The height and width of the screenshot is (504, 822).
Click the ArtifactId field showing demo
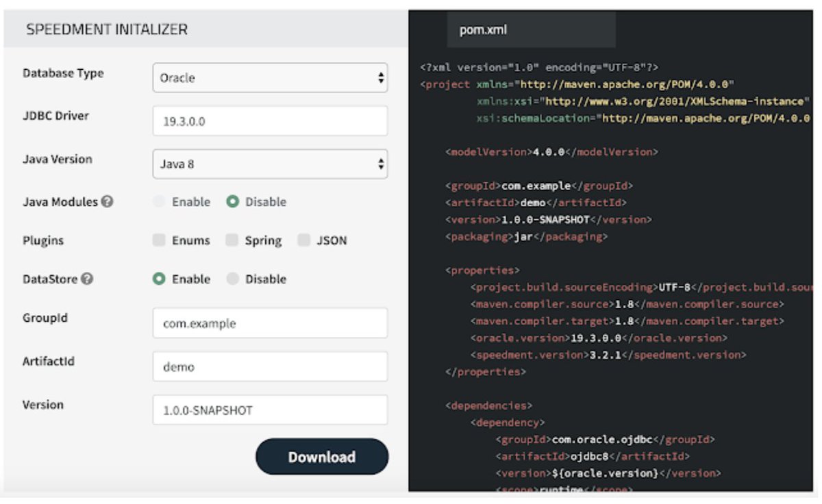point(271,366)
